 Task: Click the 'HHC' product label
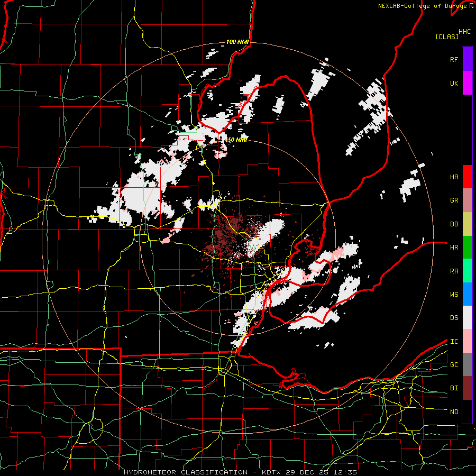pos(464,32)
